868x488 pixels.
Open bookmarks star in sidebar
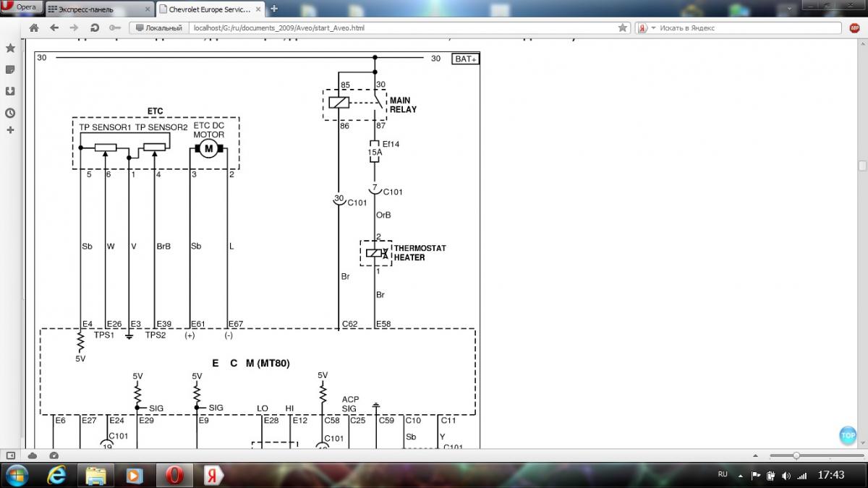(x=10, y=48)
